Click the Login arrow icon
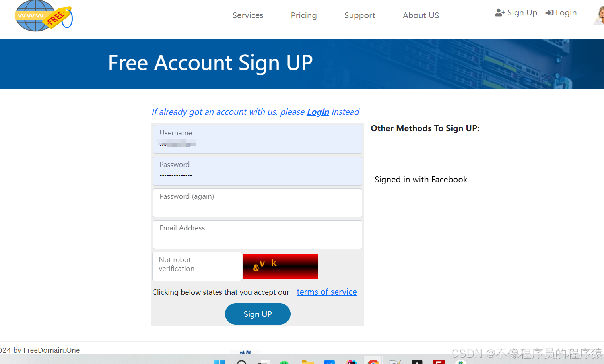604x364 pixels. click(549, 13)
